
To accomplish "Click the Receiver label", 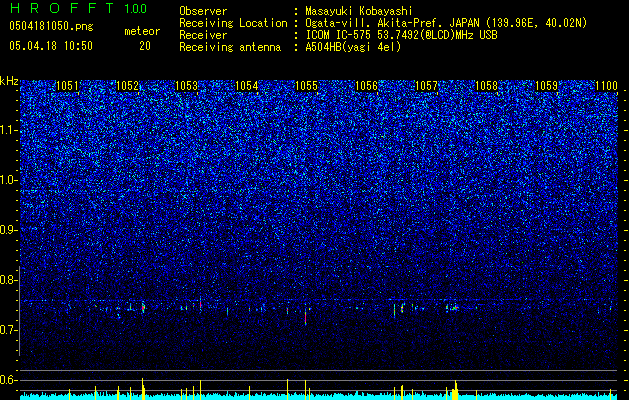I will pos(203,35).
